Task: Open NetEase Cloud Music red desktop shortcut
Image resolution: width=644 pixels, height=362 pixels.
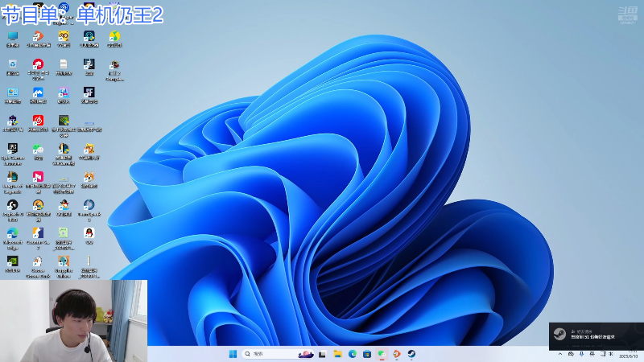Action: [38, 123]
